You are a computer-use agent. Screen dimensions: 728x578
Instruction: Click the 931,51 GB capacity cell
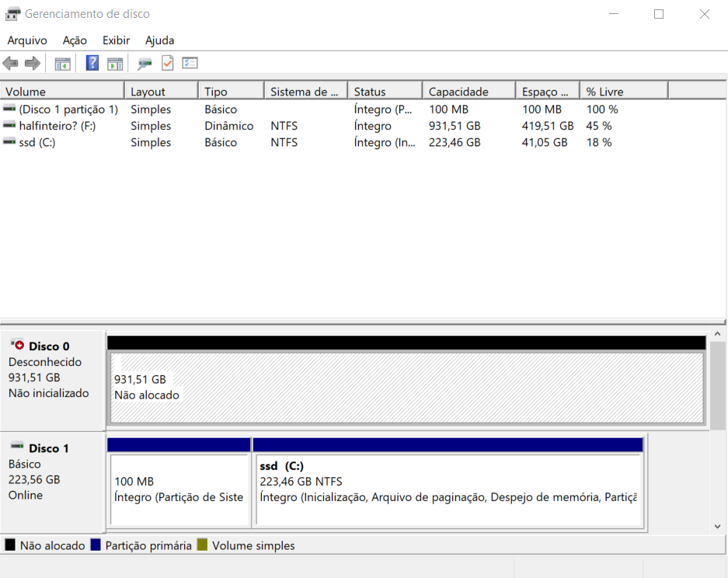pyautogui.click(x=455, y=126)
